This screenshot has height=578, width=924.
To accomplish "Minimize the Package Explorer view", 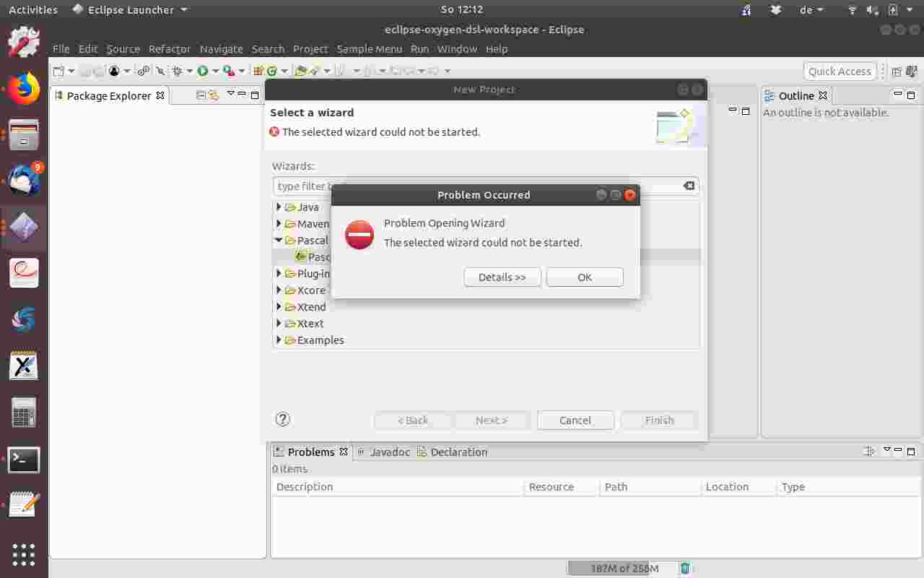I will [x=243, y=94].
